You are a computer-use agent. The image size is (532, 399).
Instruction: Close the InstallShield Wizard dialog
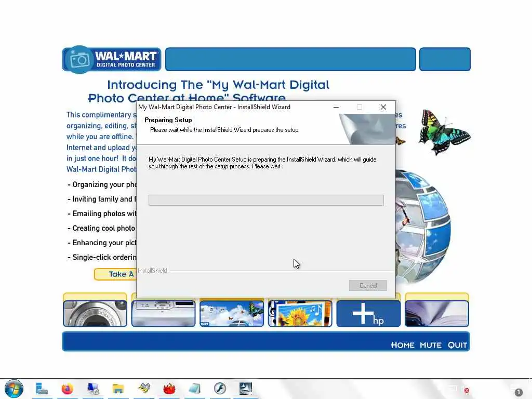(383, 107)
